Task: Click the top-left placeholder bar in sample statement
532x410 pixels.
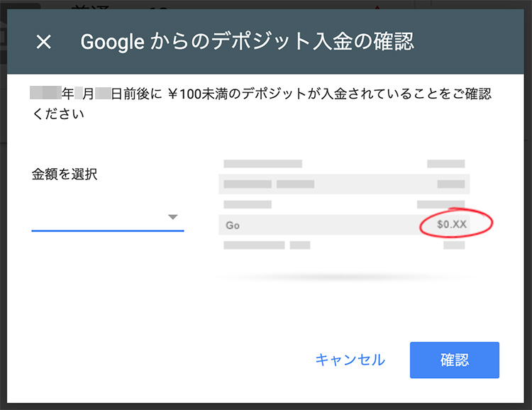Action: click(x=262, y=164)
